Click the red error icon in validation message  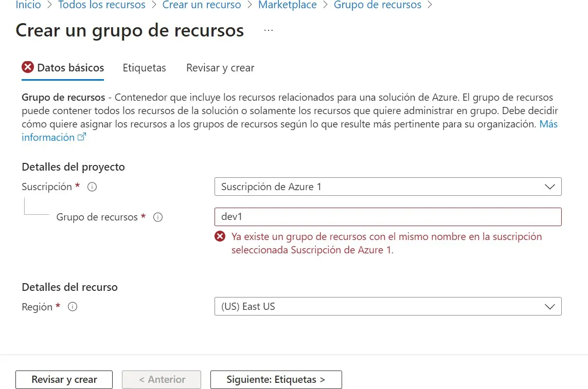click(220, 236)
